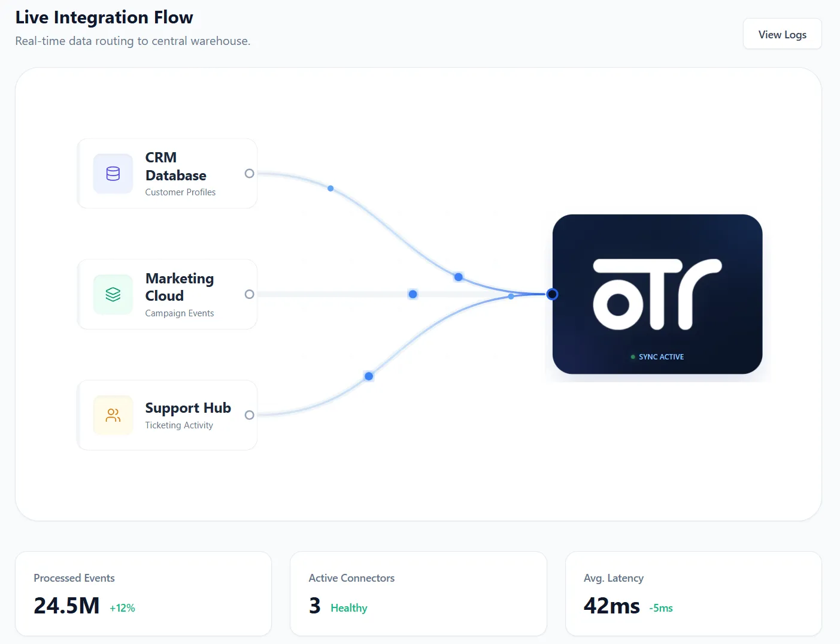Click the central warehouse logo
This screenshot has width=840, height=644.
click(x=657, y=294)
